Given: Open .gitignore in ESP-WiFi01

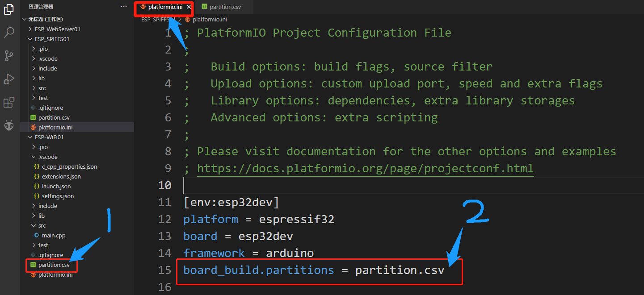Looking at the screenshot, I should coord(76,255).
